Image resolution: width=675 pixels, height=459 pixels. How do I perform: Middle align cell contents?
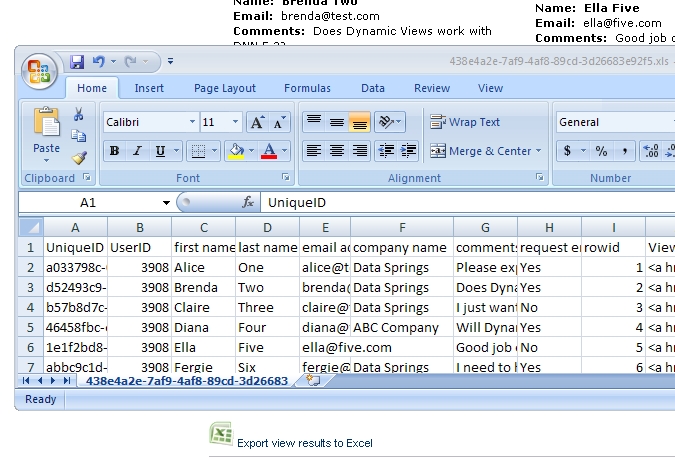[x=337, y=122]
